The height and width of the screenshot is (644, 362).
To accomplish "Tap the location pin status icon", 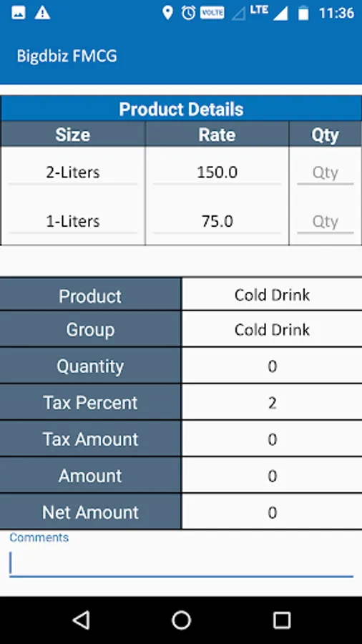I will click(167, 13).
